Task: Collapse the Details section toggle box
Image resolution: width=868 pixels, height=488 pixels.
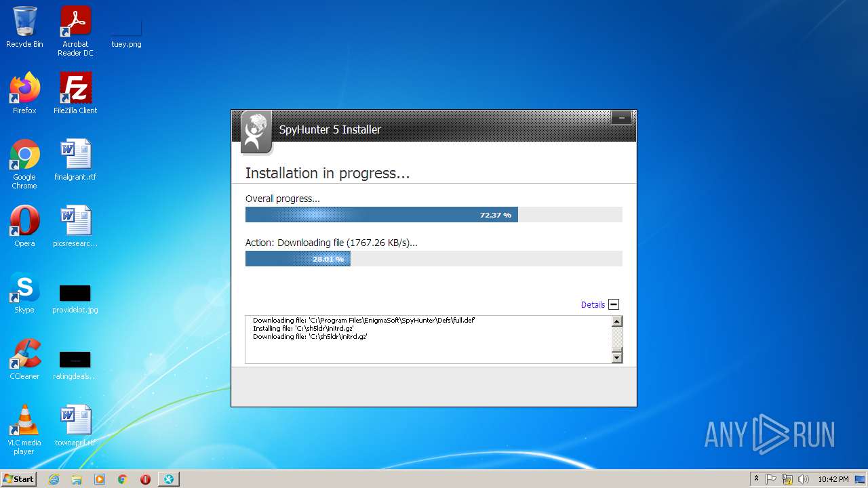Action: [614, 305]
